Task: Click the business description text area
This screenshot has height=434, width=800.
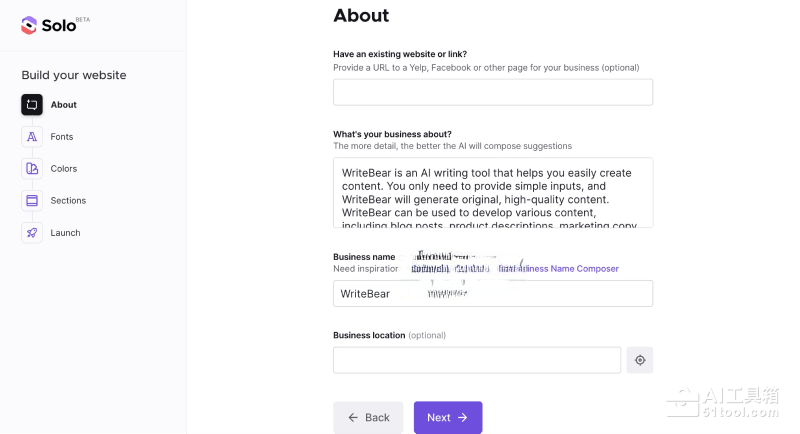Action: pyautogui.click(x=492, y=192)
